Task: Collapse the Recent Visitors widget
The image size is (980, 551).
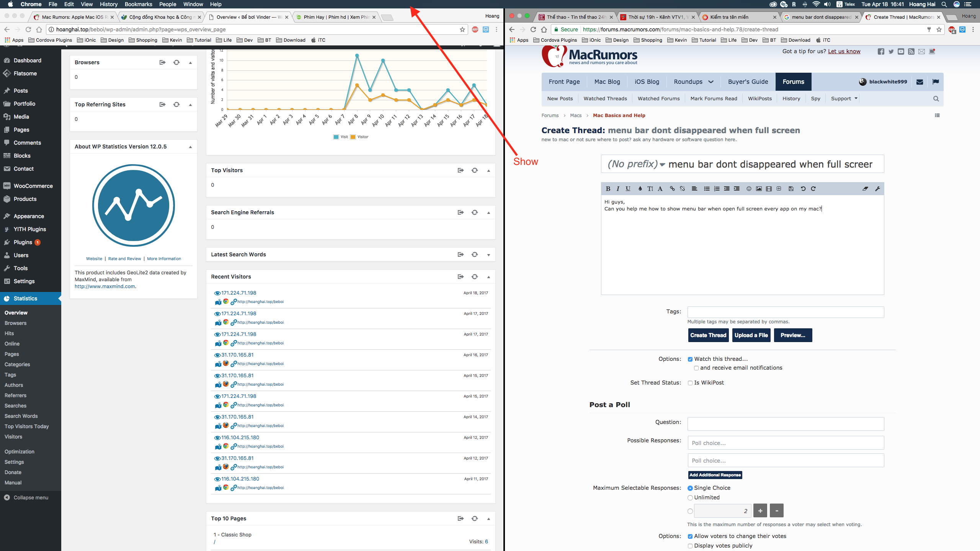Action: (488, 277)
